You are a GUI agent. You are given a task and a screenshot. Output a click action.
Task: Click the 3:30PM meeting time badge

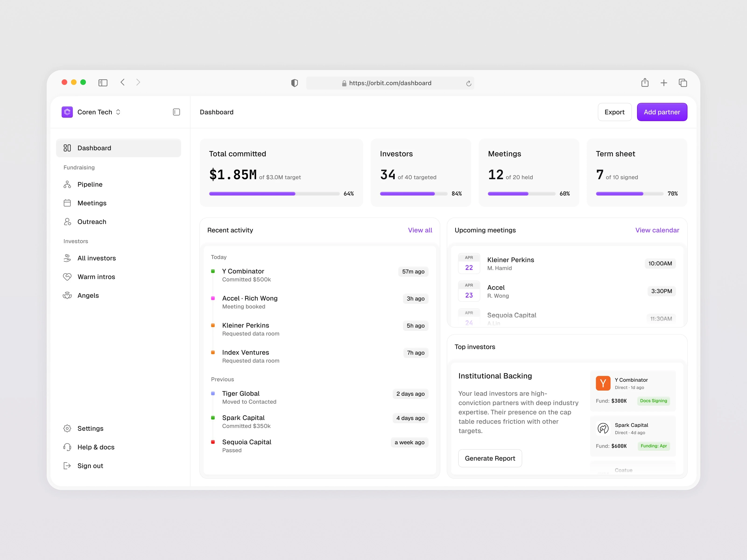tap(661, 291)
